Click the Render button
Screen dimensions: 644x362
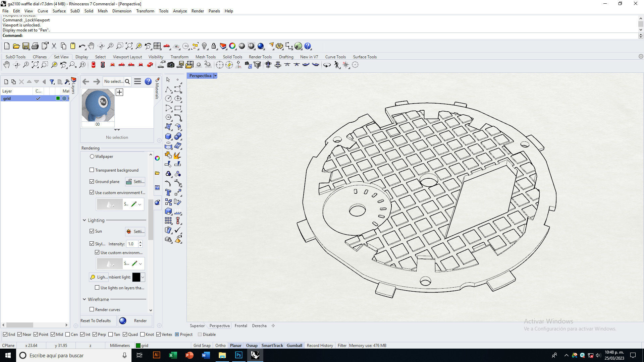tap(135, 321)
